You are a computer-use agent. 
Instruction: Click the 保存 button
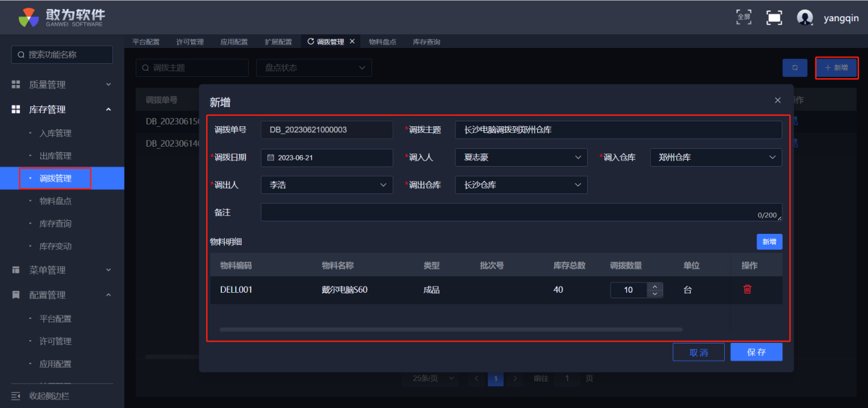(756, 352)
